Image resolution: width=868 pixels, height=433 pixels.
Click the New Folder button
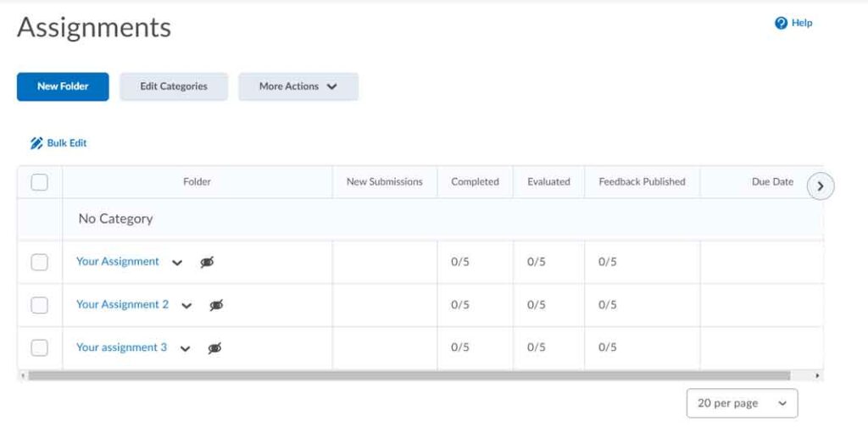click(x=63, y=86)
